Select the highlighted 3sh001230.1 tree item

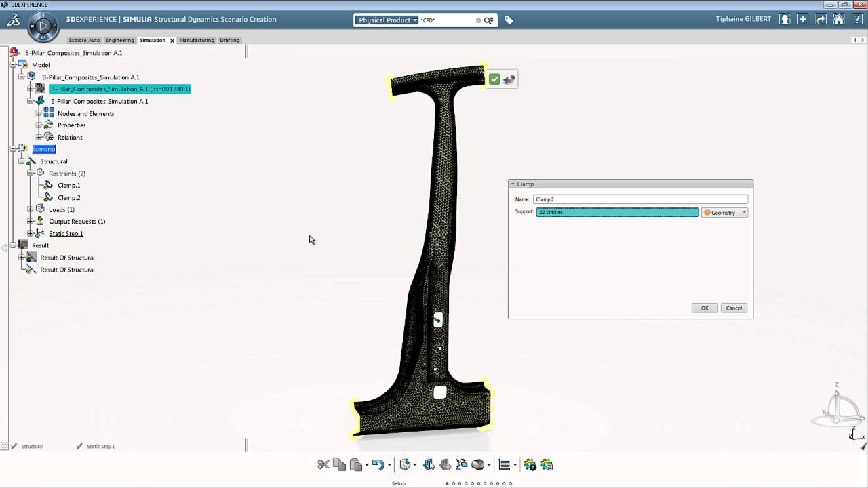[120, 89]
